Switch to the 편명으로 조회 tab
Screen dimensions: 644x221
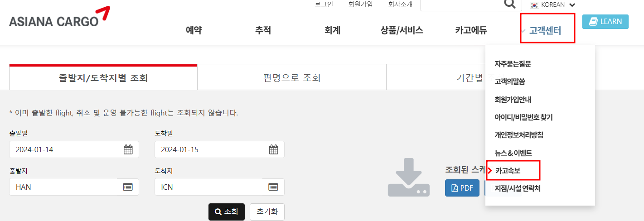[292, 77]
